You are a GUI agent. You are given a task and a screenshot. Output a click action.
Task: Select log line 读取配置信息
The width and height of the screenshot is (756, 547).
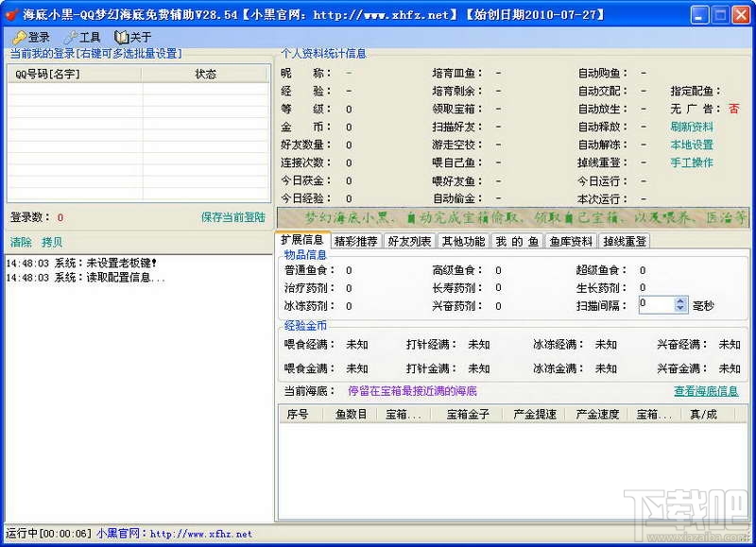(x=86, y=278)
